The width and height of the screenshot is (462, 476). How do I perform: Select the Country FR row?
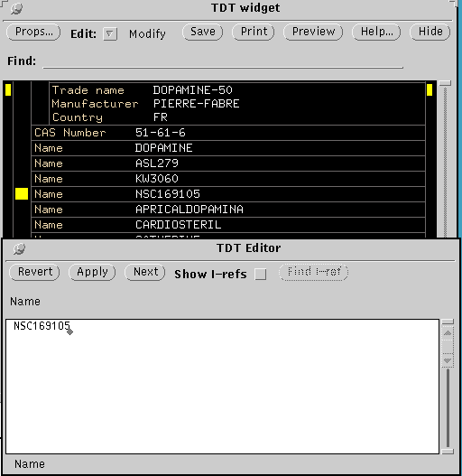(x=237, y=117)
